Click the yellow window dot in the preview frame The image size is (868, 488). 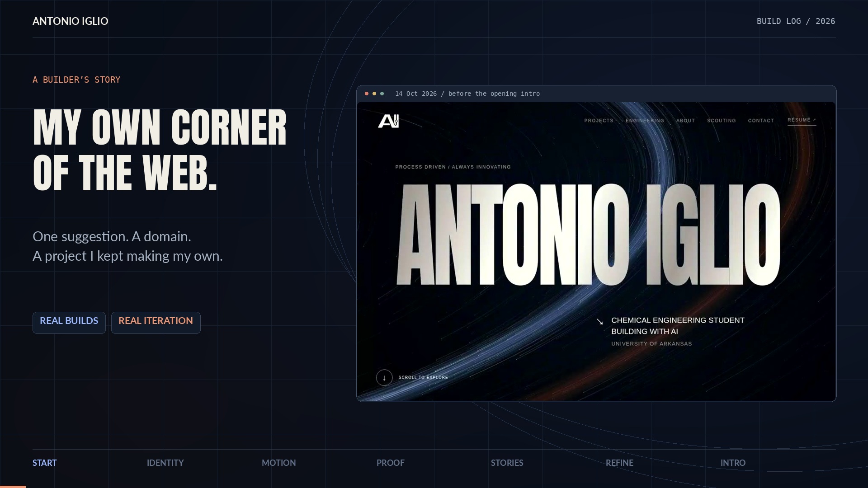(x=374, y=94)
